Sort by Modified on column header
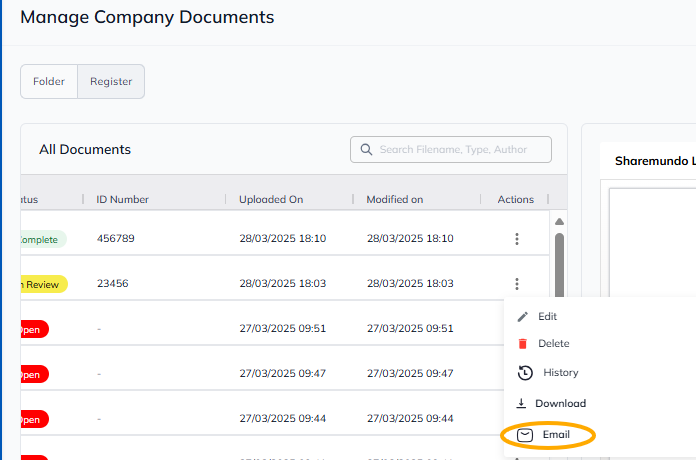The image size is (696, 460). coord(394,200)
